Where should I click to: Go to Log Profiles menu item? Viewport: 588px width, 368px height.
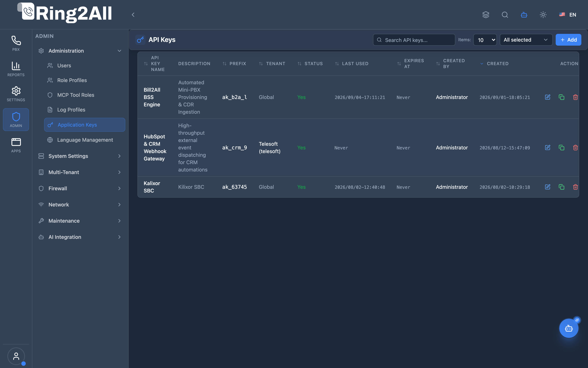[x=84, y=109]
